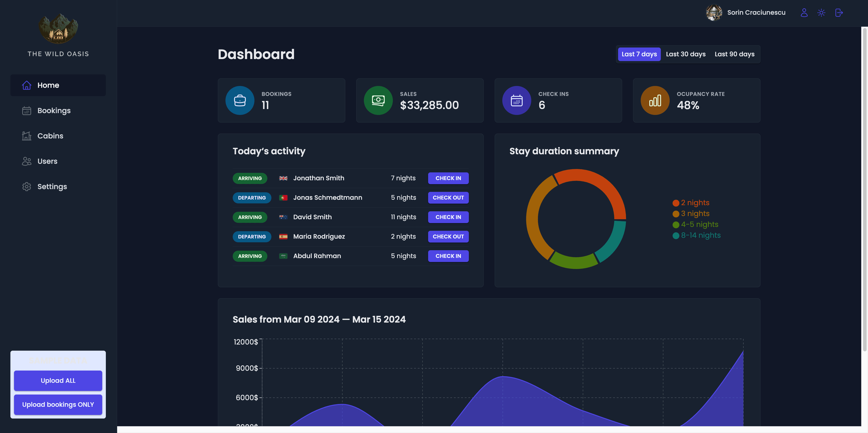Click the 48% occupancy rate value
The height and width of the screenshot is (433, 868).
[x=688, y=105]
